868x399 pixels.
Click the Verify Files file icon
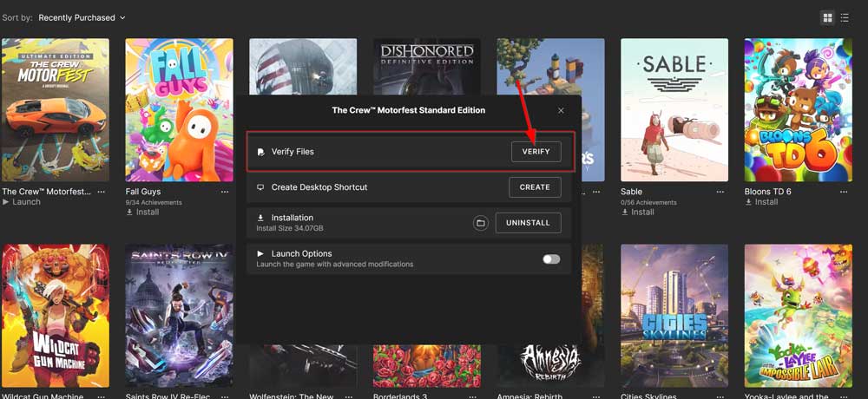point(260,152)
